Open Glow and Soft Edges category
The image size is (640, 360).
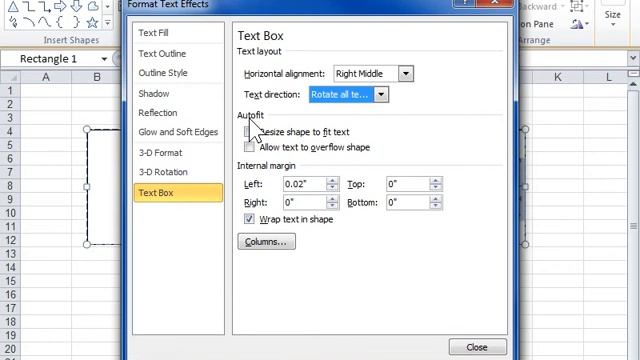[x=178, y=132]
